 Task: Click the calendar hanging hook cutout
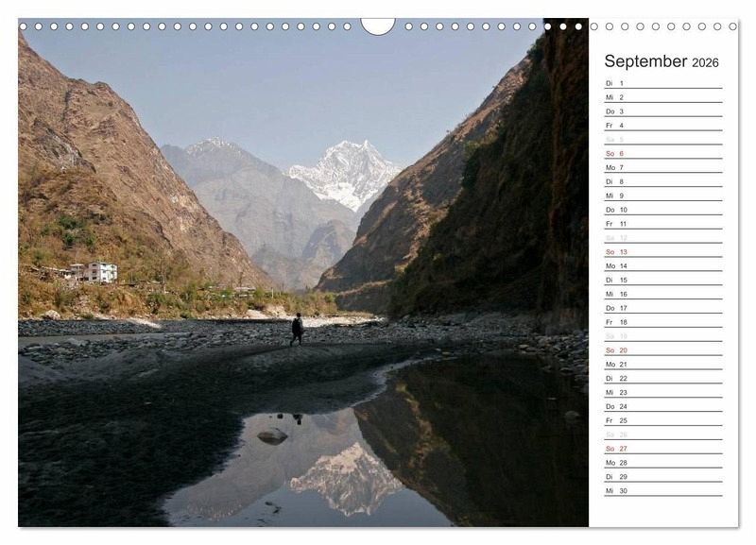click(x=378, y=26)
